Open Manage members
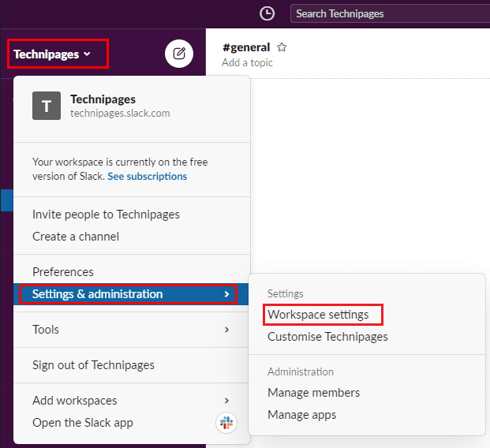 (313, 393)
